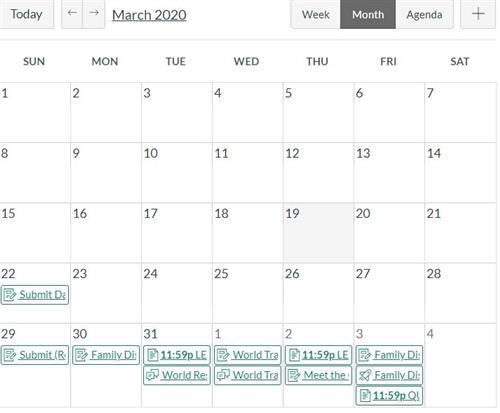
Task: Open the March 2020 date picker
Action: 149,15
